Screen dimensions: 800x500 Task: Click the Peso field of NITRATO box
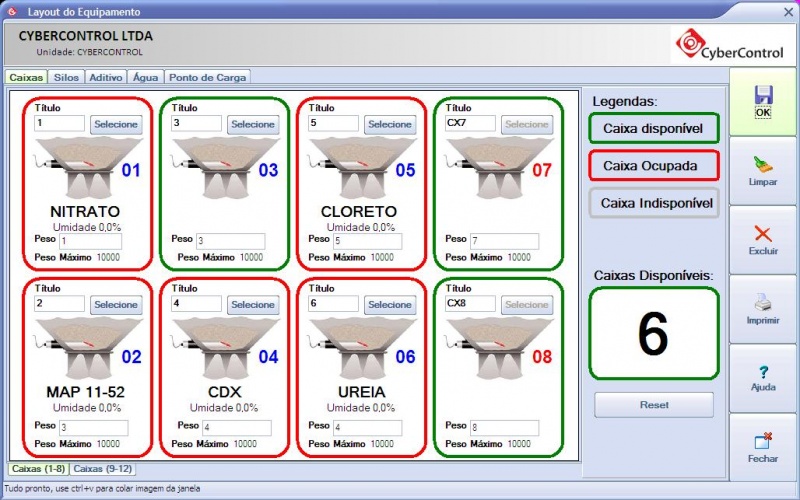click(91, 241)
